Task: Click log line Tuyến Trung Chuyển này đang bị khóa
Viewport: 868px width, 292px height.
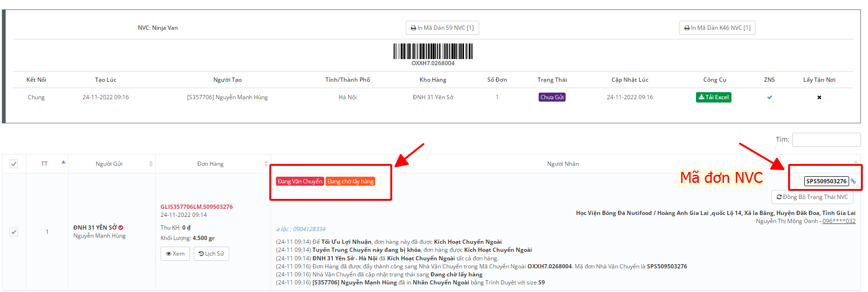Action: [x=404, y=250]
